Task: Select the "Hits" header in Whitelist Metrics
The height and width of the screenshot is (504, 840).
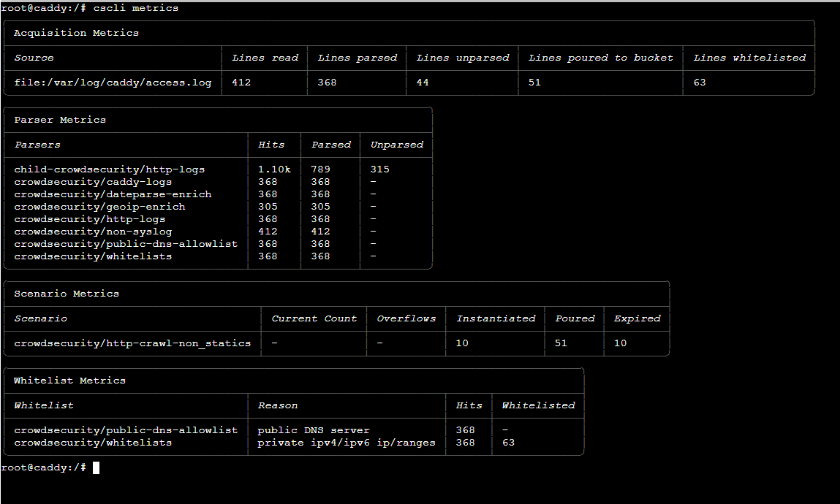Action: (469, 405)
